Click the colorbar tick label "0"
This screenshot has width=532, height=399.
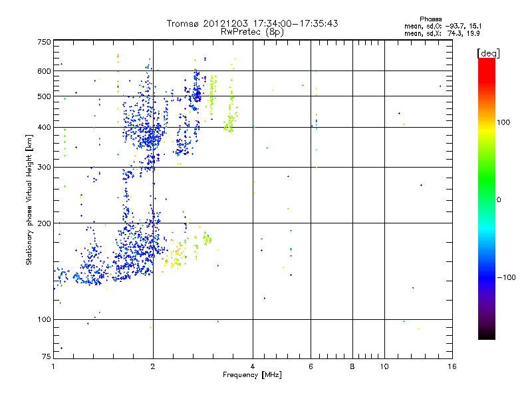click(499, 200)
